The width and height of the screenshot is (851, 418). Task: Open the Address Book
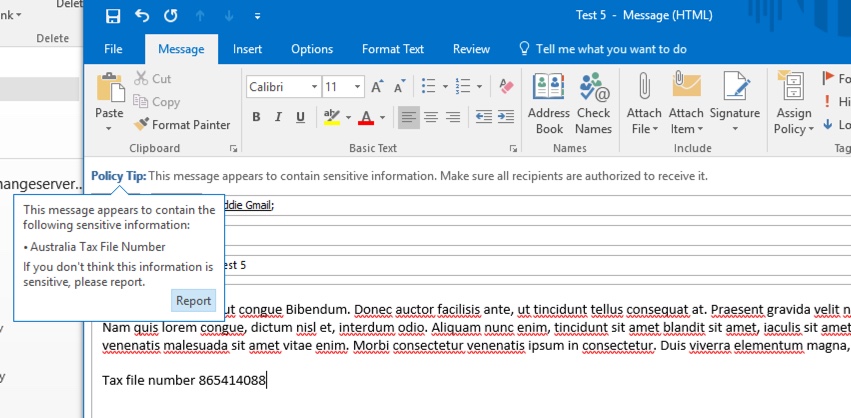(x=549, y=103)
